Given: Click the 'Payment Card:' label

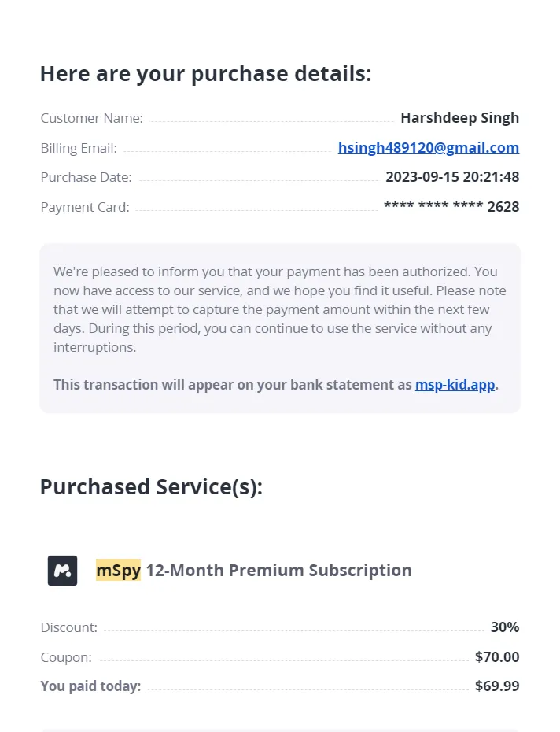Looking at the screenshot, I should (x=85, y=207).
